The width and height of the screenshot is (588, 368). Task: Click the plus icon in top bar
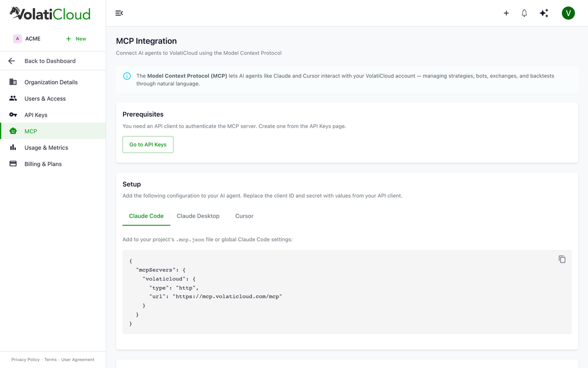pyautogui.click(x=506, y=13)
